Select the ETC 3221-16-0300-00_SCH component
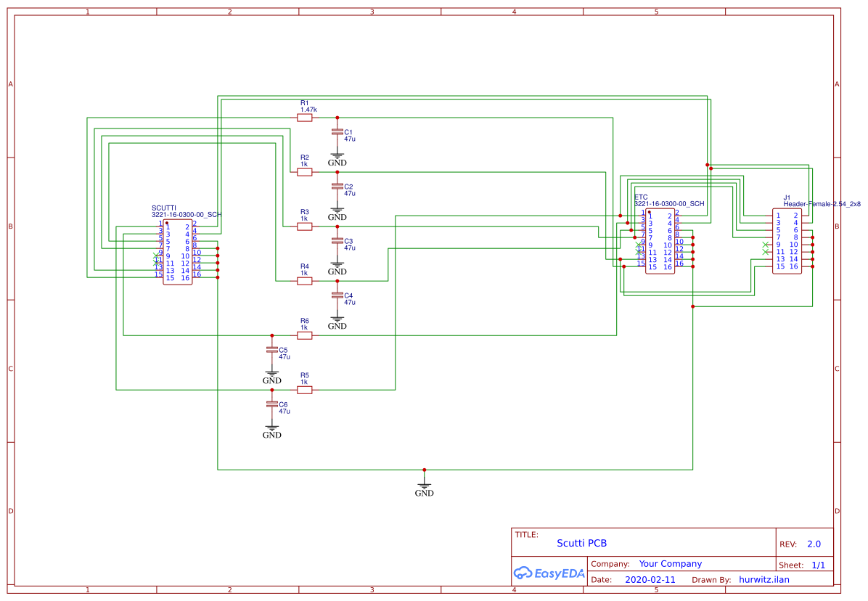Image resolution: width=868 pixels, height=601 pixels. 660,240
